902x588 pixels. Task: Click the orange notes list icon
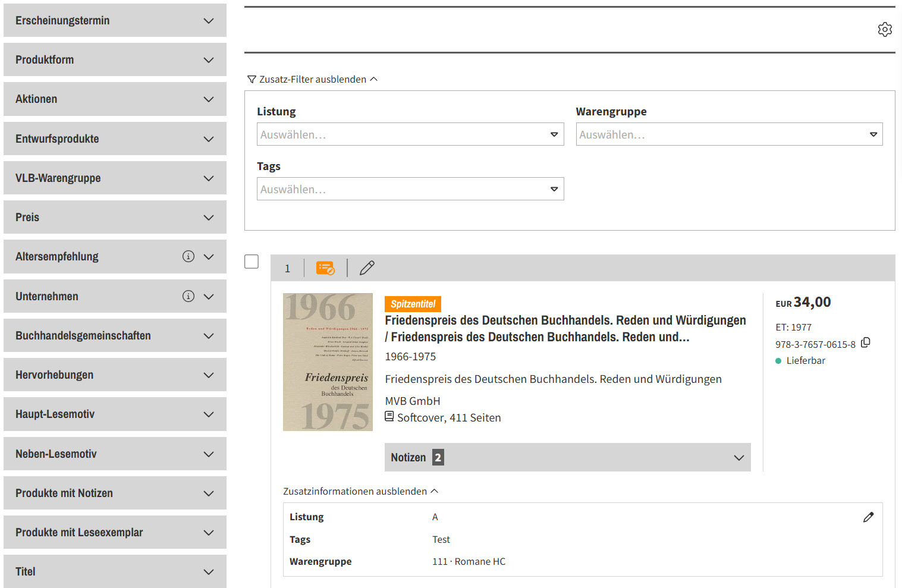pyautogui.click(x=325, y=268)
